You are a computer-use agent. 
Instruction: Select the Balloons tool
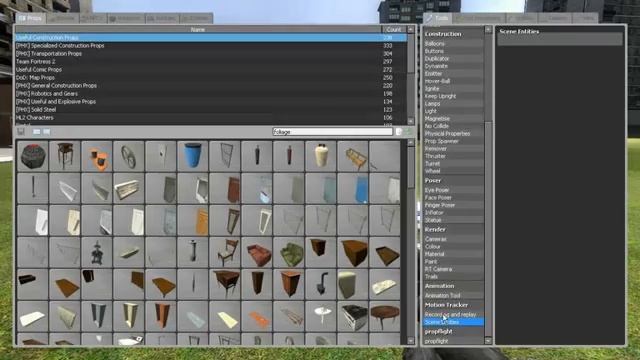click(x=453, y=44)
